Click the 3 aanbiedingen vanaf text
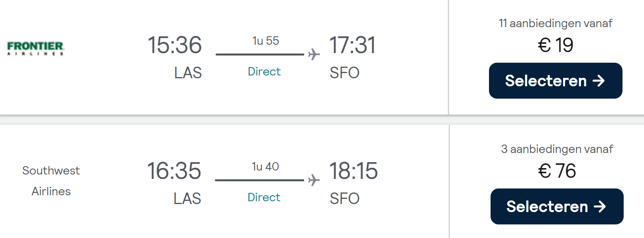 point(557,149)
